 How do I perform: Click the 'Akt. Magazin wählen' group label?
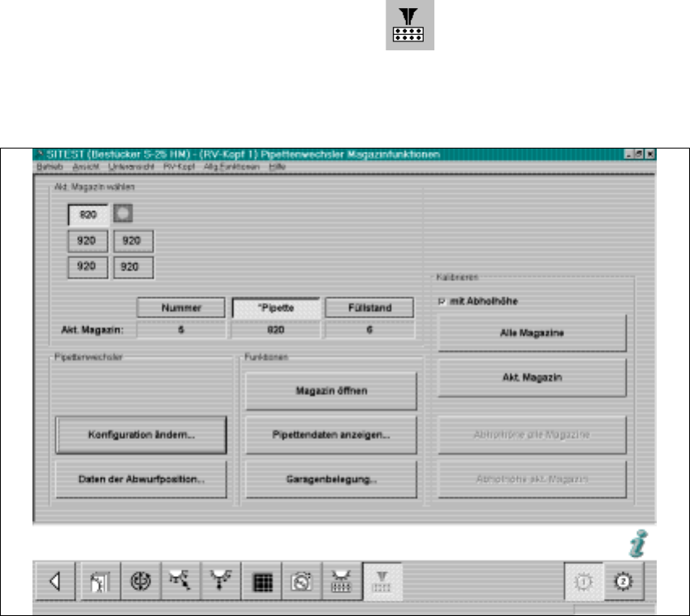click(x=94, y=187)
